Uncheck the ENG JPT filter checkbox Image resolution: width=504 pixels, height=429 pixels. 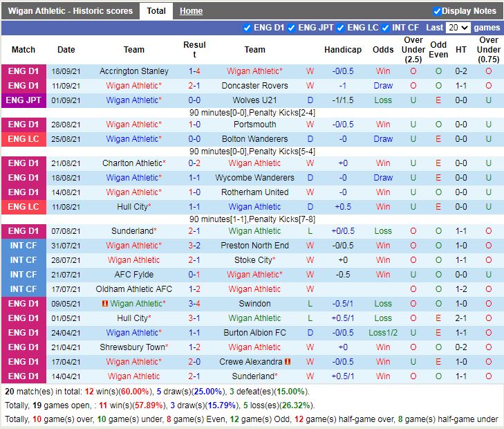(x=292, y=28)
